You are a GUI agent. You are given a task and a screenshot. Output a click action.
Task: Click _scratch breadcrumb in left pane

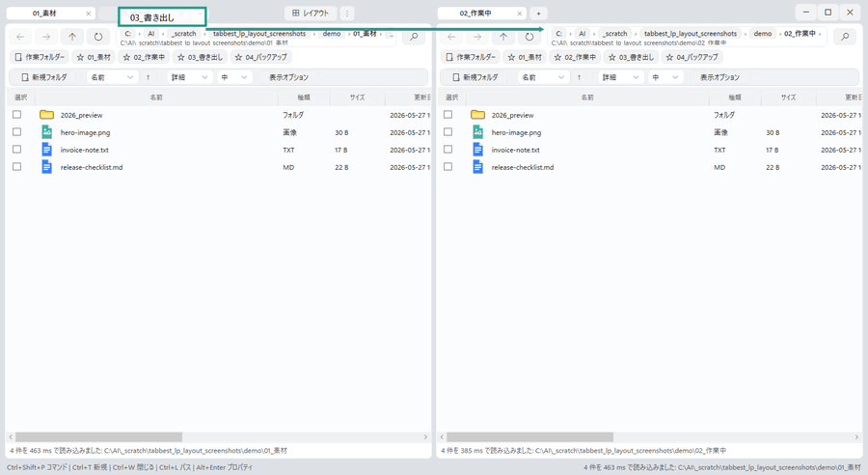184,34
